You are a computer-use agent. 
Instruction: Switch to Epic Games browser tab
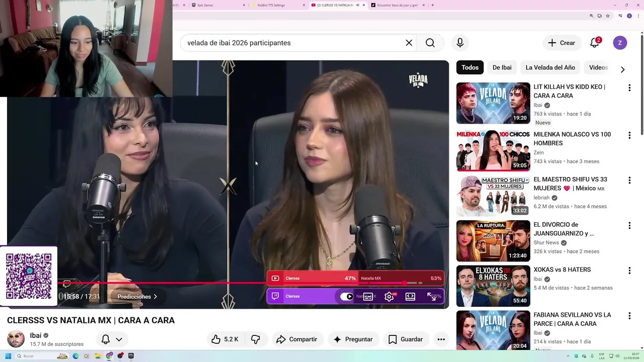[x=218, y=5]
